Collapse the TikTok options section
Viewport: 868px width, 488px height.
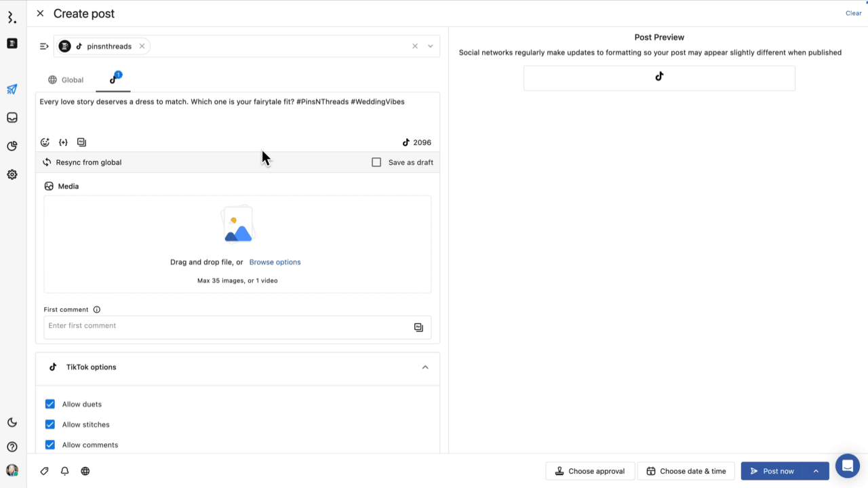click(425, 367)
